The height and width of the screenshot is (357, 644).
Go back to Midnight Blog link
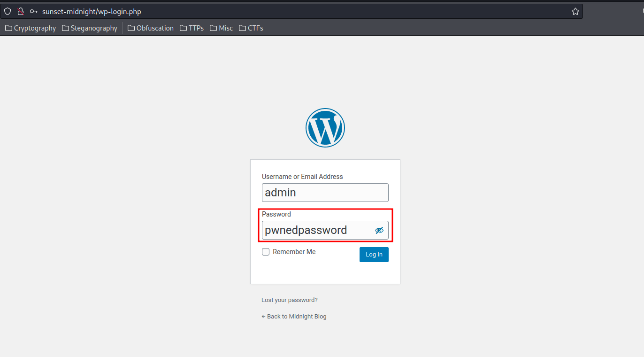pyautogui.click(x=294, y=317)
